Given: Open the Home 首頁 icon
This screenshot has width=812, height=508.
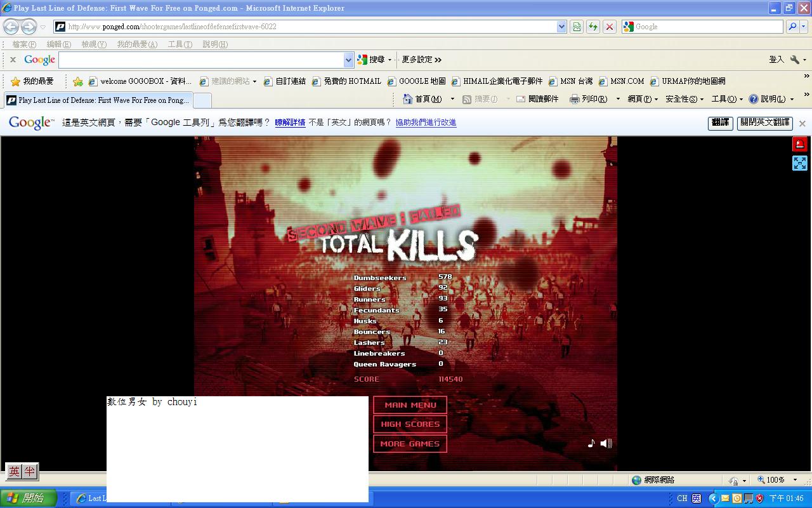Looking at the screenshot, I should tap(408, 99).
